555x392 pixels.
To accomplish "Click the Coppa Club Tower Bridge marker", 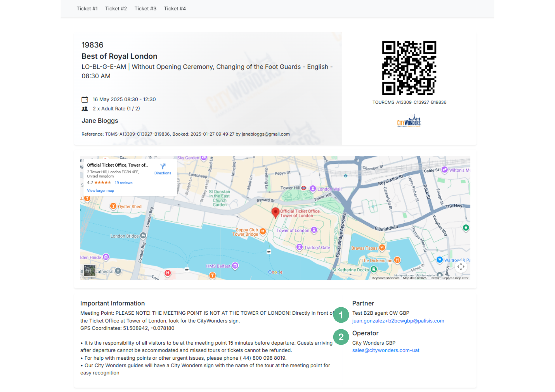I will coord(263,231).
